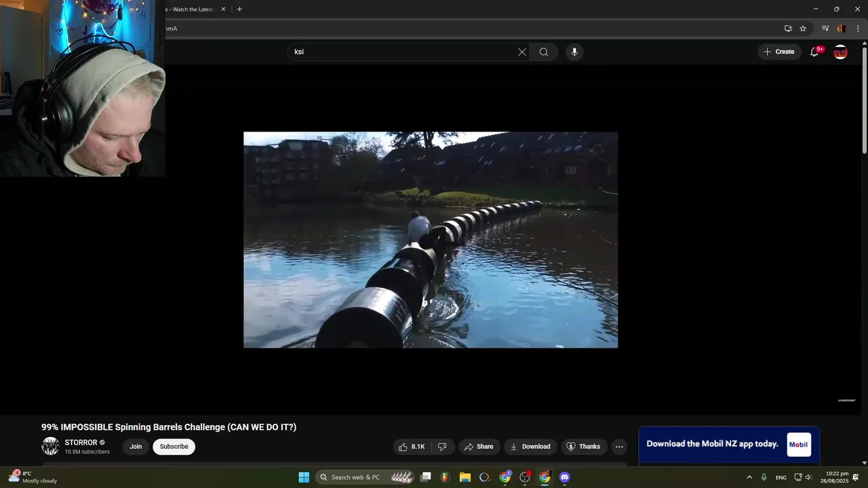
Task: Open the taskbar volume icon
Action: point(808,477)
